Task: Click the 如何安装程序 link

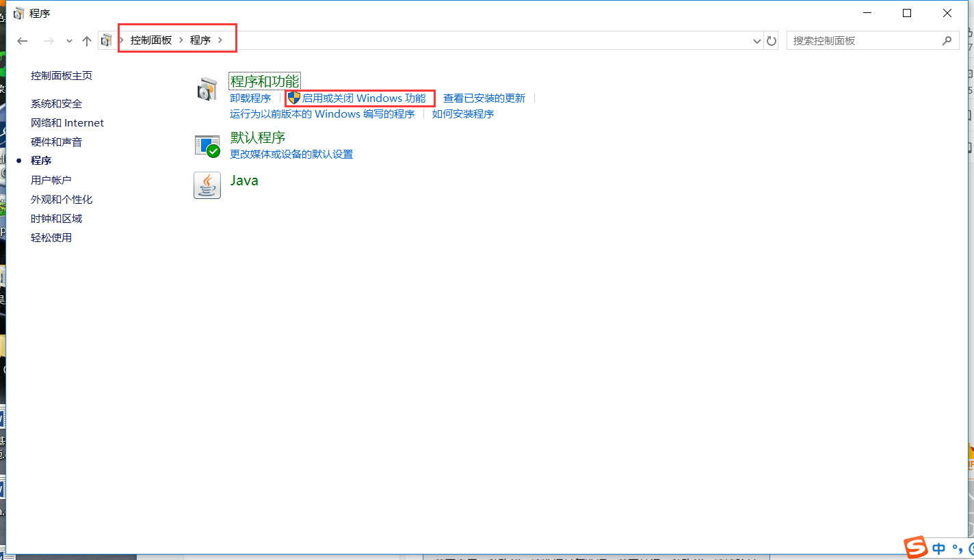Action: [x=463, y=114]
